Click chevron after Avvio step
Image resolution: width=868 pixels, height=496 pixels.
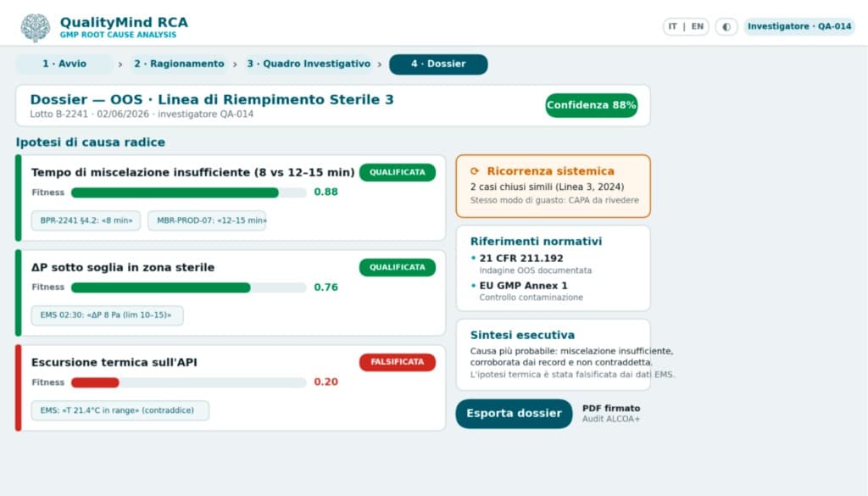[x=120, y=64]
